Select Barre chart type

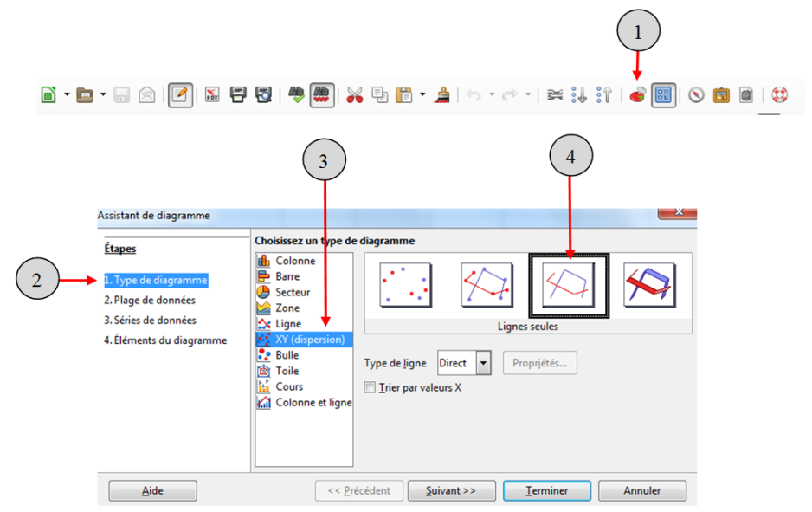pyautogui.click(x=304, y=276)
